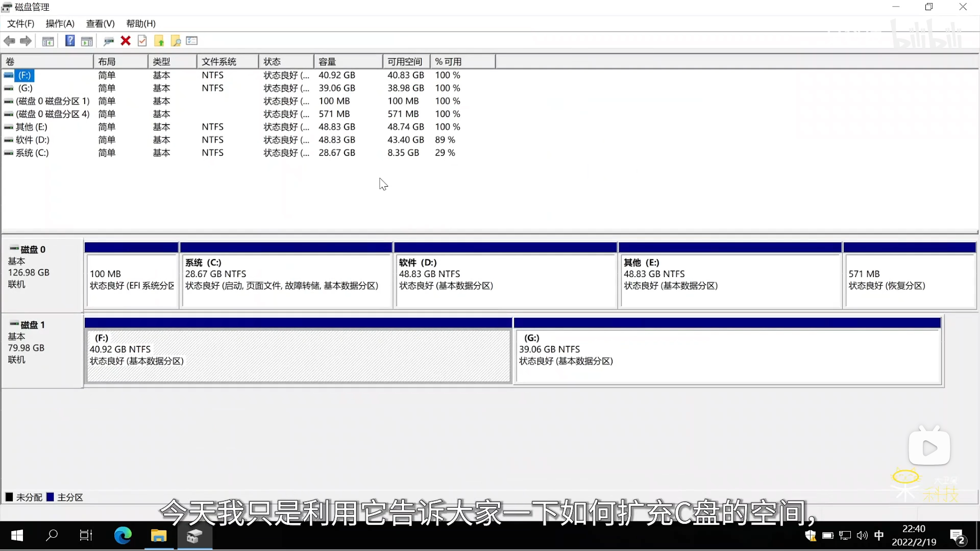Click the 主分区 blue legend swatch
980x551 pixels.
50,497
